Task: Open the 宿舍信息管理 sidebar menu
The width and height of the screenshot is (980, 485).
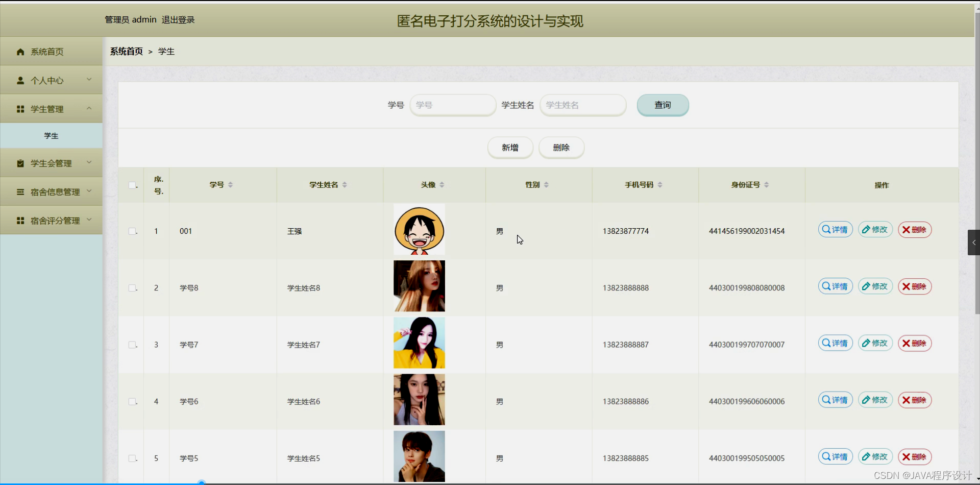Action: 51,192
